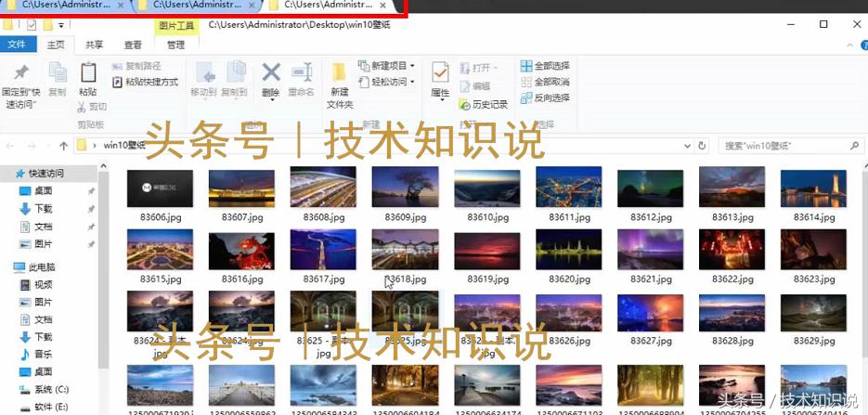The height and width of the screenshot is (415, 868).
Task: Expand the address bar history dropdown
Action: coord(688,146)
